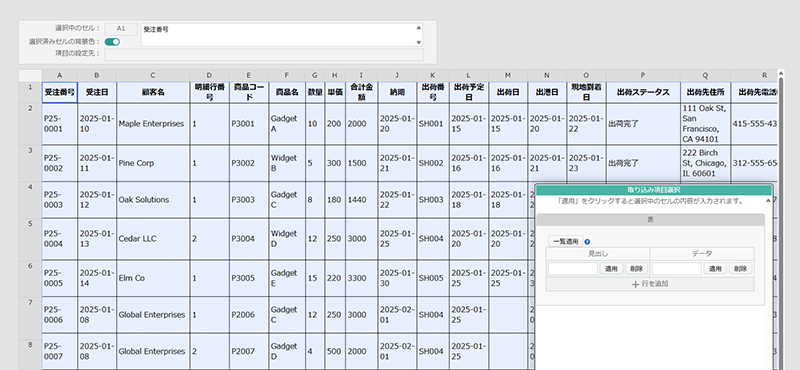Click the up arrow in formula text box
This screenshot has height=370, width=800.
click(419, 28)
